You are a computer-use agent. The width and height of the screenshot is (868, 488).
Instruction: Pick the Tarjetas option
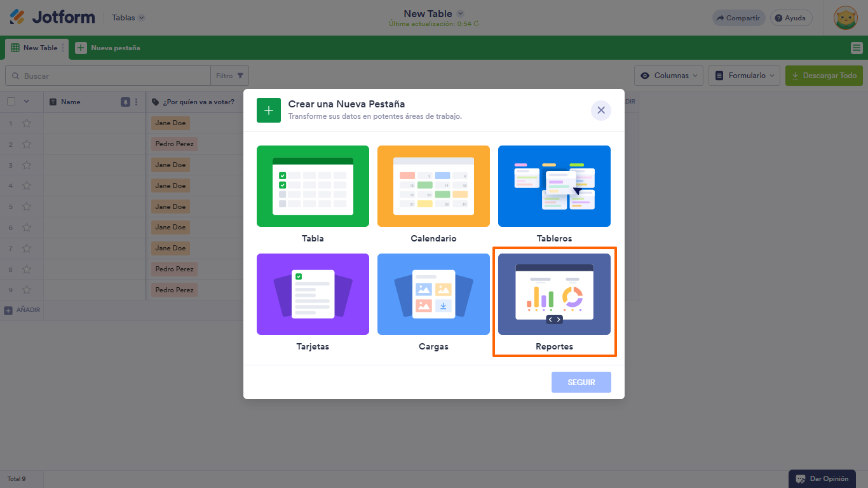(x=313, y=294)
